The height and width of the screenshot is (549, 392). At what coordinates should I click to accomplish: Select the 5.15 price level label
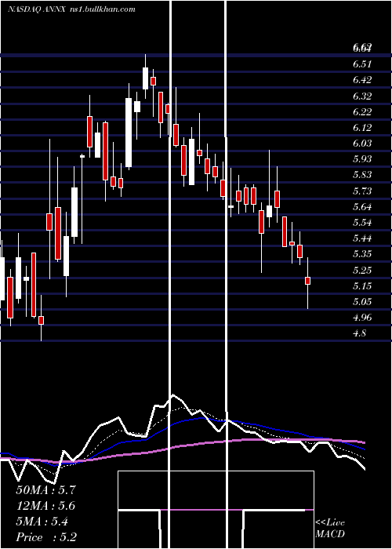[362, 285]
